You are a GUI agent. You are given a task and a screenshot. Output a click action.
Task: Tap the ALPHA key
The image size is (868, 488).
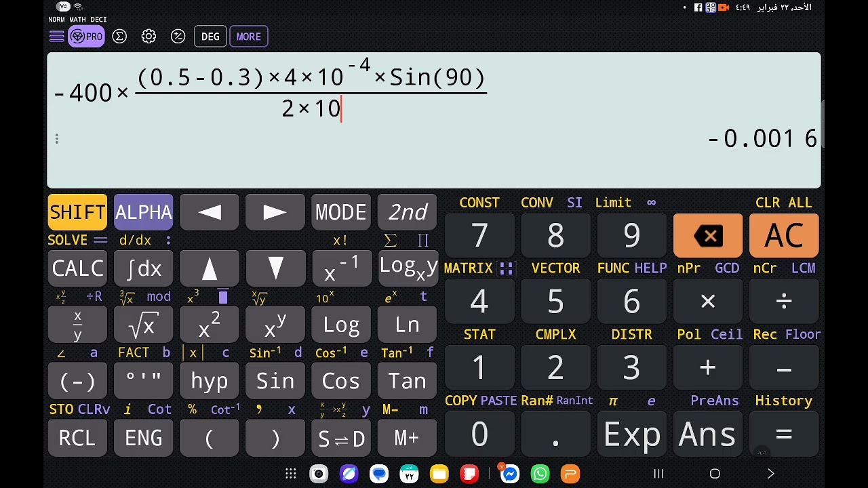(143, 212)
